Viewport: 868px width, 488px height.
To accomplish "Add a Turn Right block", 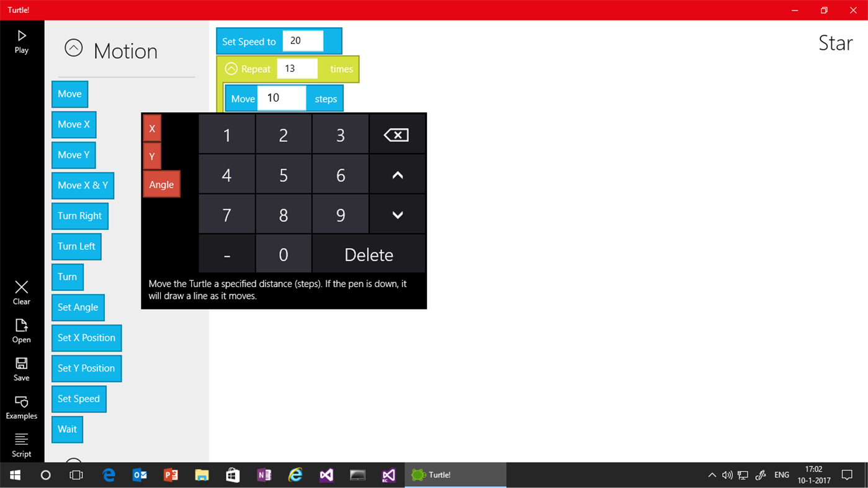I will pyautogui.click(x=79, y=216).
